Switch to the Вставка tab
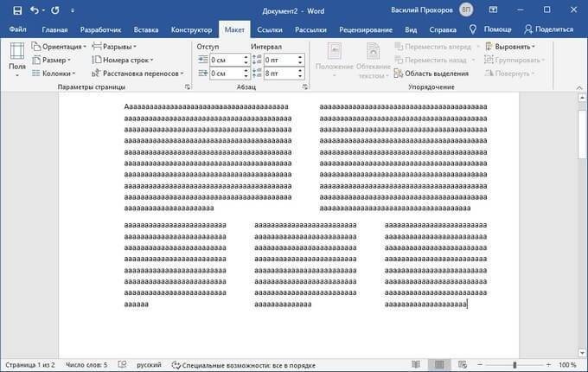 (x=146, y=29)
